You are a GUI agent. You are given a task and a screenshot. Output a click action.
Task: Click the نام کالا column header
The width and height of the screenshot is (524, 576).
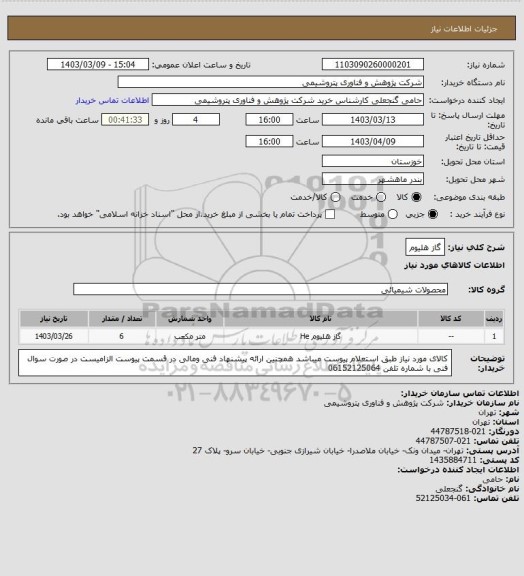[320, 318]
